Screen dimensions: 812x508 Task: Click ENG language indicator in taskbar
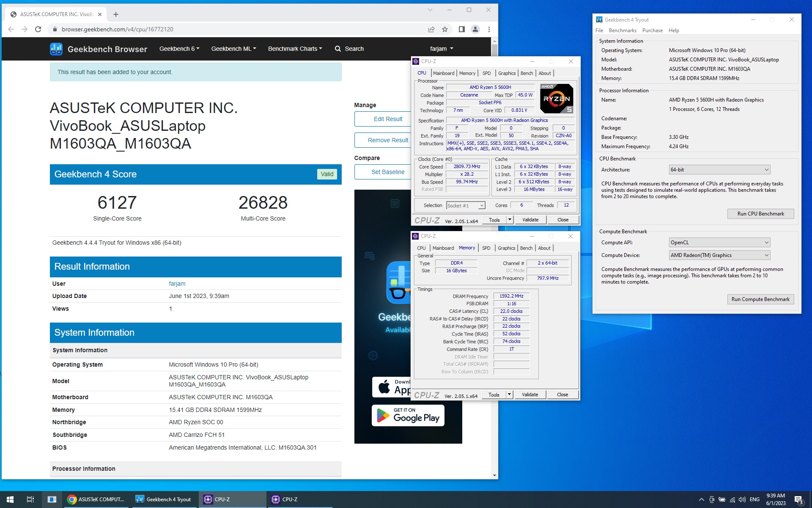tap(754, 500)
